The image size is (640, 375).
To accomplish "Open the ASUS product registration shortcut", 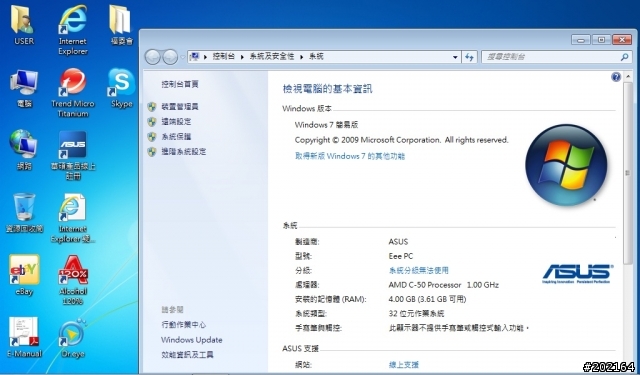I will pos(73,155).
